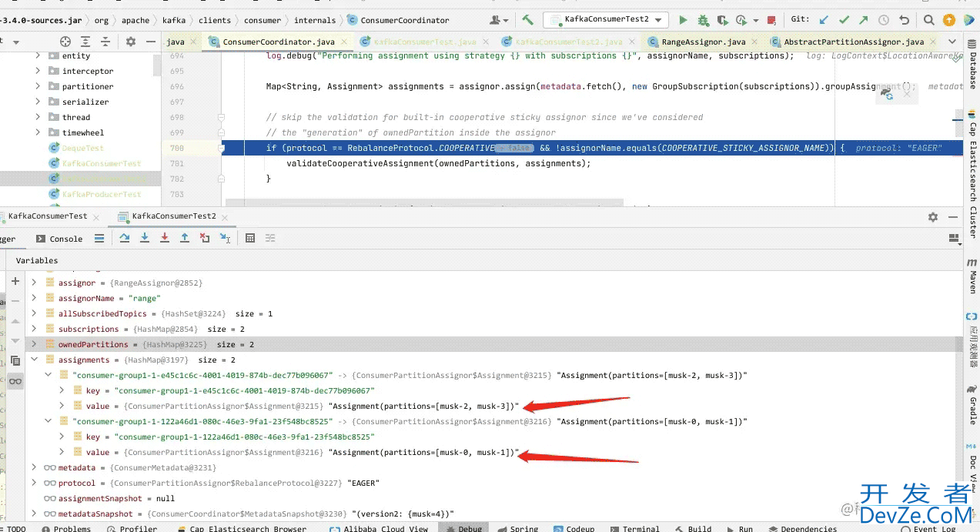Close the KafkaConsumerTest2.java editor tab
The width and height of the screenshot is (980, 532).
pos(631,42)
